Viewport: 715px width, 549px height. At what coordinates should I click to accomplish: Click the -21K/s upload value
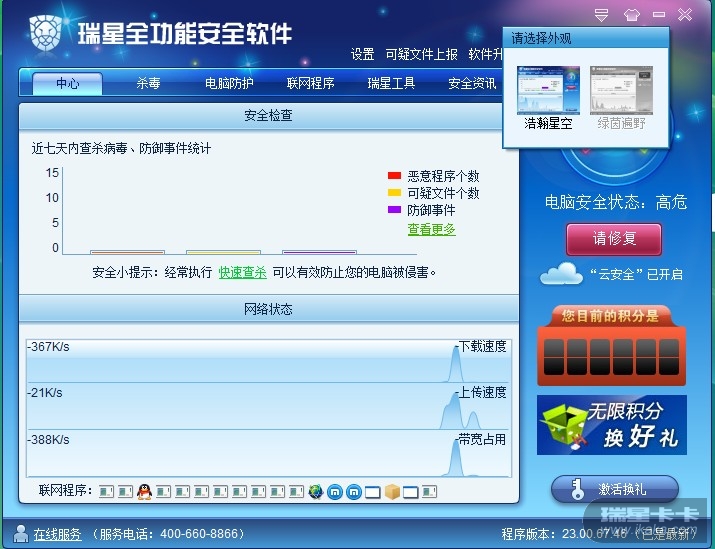45,393
